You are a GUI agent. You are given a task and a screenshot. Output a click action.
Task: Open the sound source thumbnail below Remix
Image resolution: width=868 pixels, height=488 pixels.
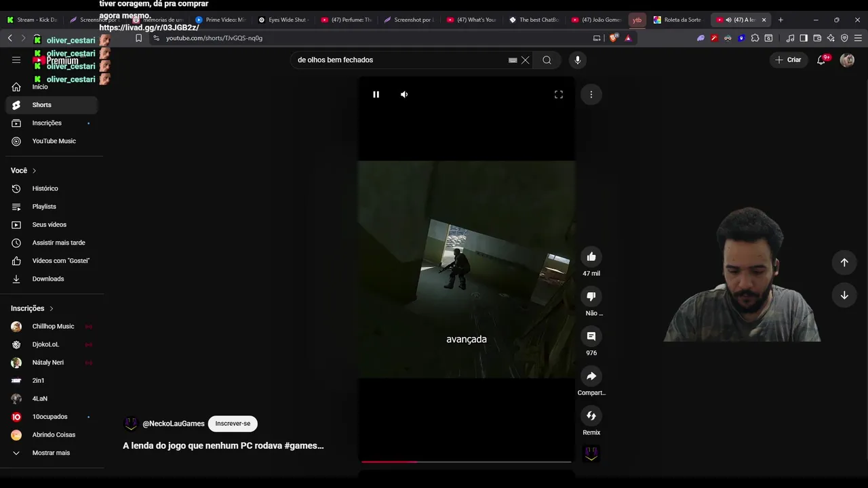coord(591,453)
